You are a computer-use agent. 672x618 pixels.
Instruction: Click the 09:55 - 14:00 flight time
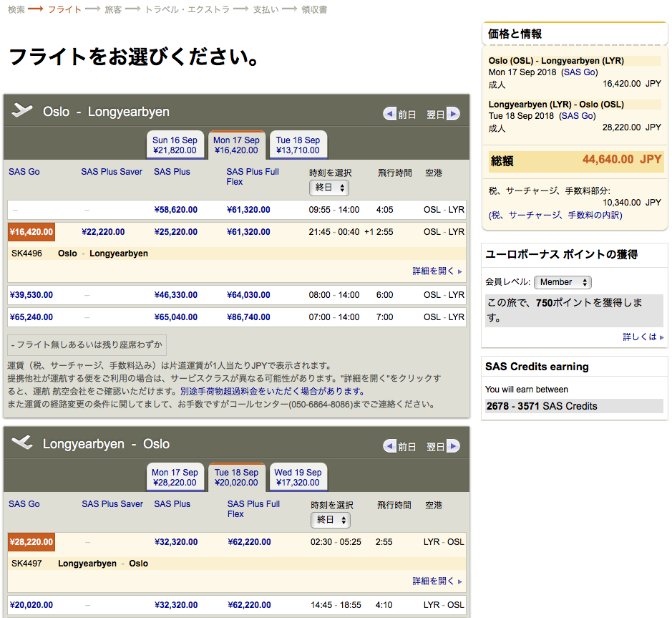coord(334,210)
